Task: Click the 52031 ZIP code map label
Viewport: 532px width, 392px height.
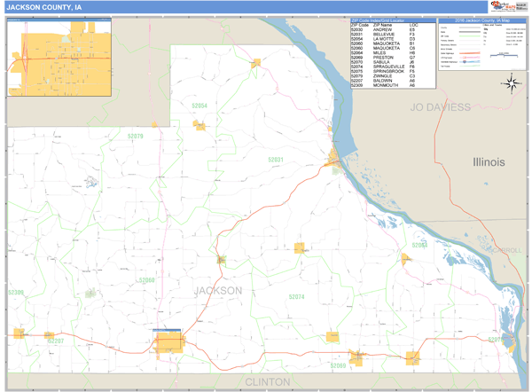Action: pos(276,160)
